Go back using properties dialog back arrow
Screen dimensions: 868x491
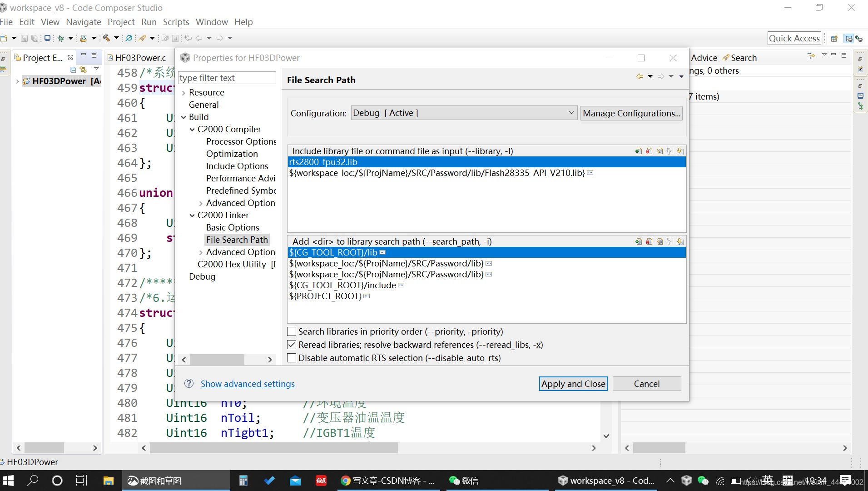point(640,76)
